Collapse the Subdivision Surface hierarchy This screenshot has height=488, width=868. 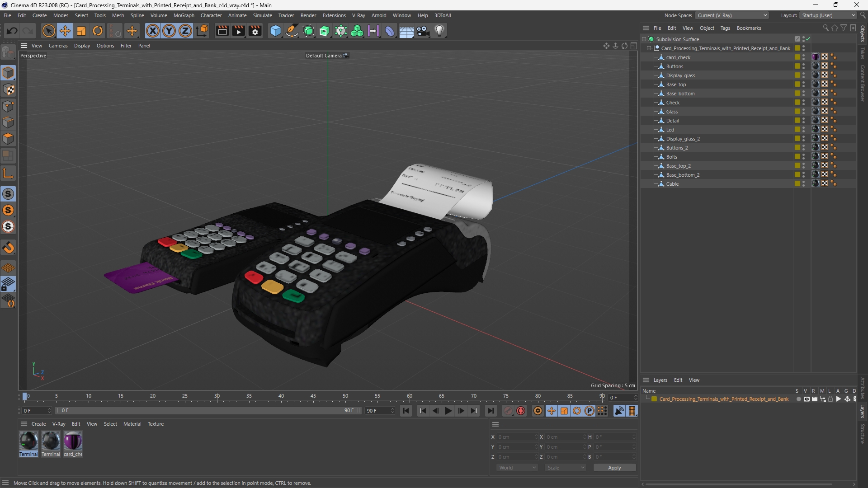[x=644, y=39]
